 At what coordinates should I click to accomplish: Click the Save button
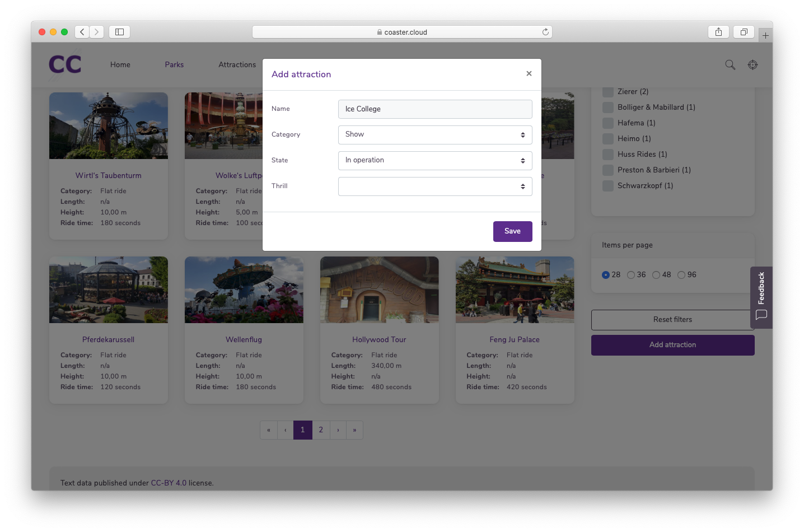513,232
